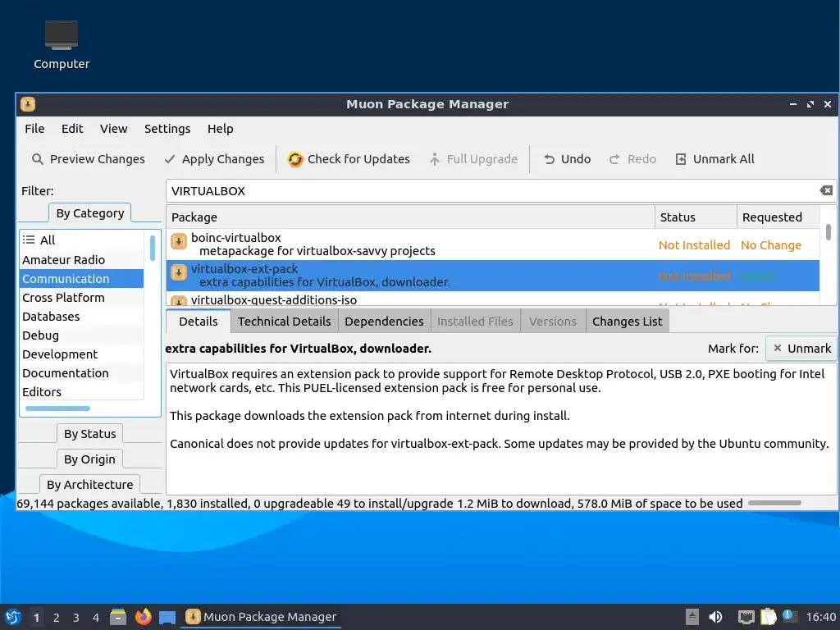
Task: Open the View menu
Action: point(113,129)
